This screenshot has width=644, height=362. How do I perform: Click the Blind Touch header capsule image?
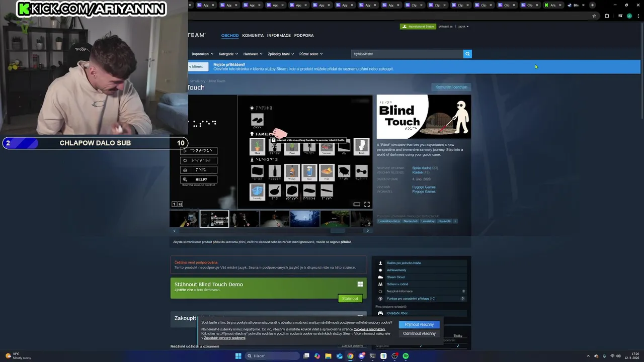[424, 117]
